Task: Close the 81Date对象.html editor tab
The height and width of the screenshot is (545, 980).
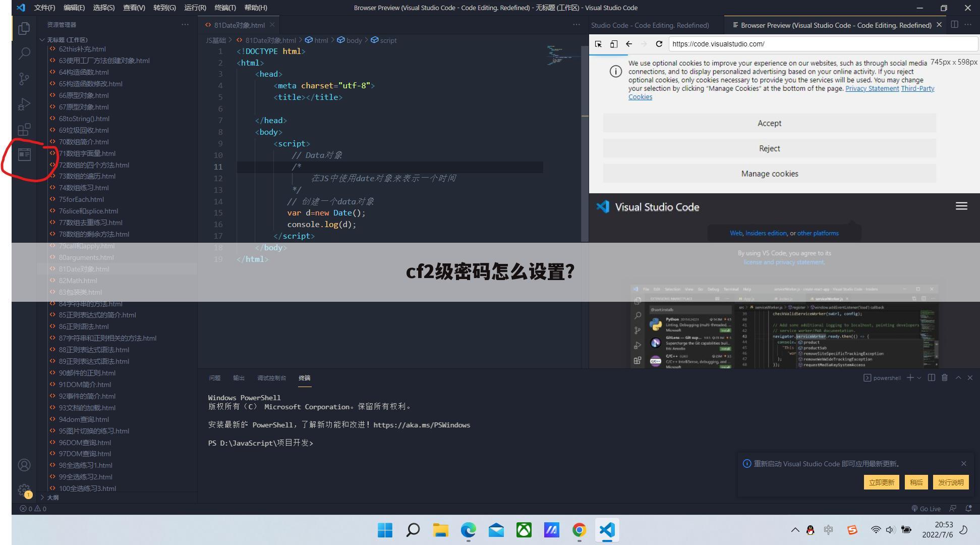Action: coord(272,25)
